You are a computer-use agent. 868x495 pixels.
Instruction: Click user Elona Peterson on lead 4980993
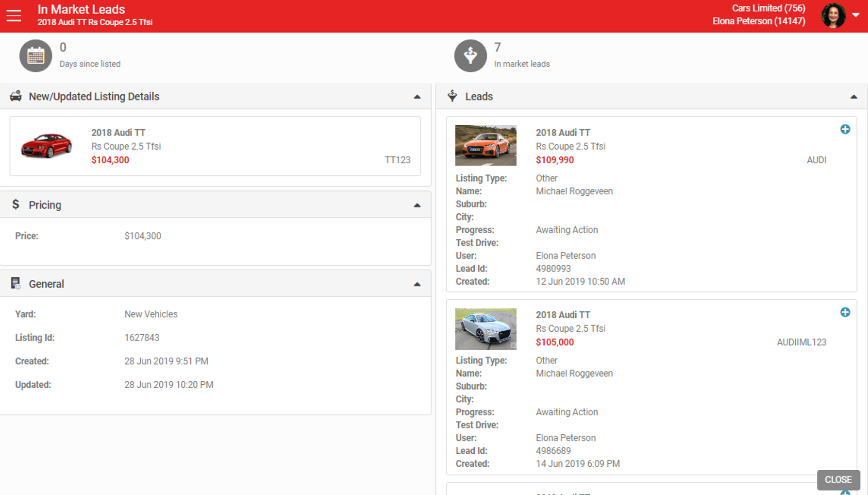(566, 256)
